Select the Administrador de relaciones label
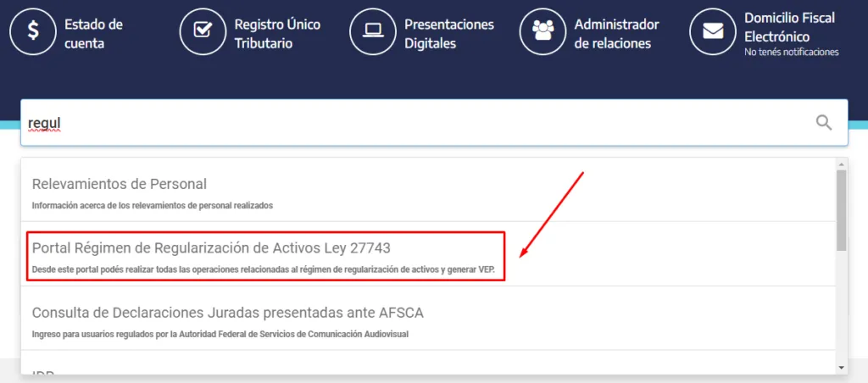This screenshot has width=868, height=383. (x=617, y=34)
